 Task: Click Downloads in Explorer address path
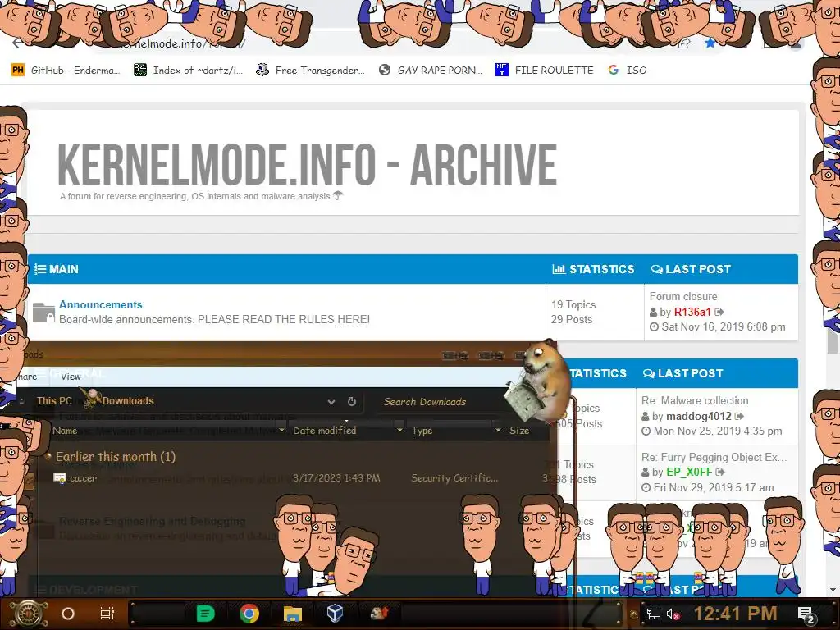128,400
